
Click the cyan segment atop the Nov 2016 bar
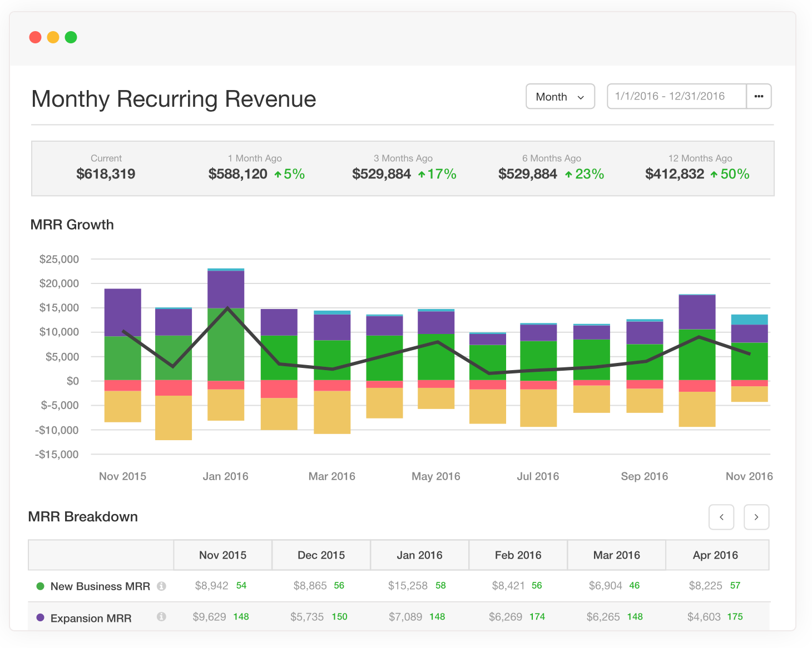click(749, 320)
